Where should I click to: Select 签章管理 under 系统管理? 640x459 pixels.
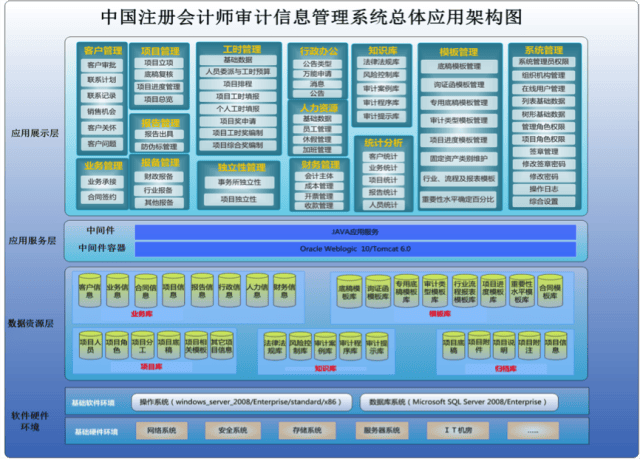pos(544,152)
